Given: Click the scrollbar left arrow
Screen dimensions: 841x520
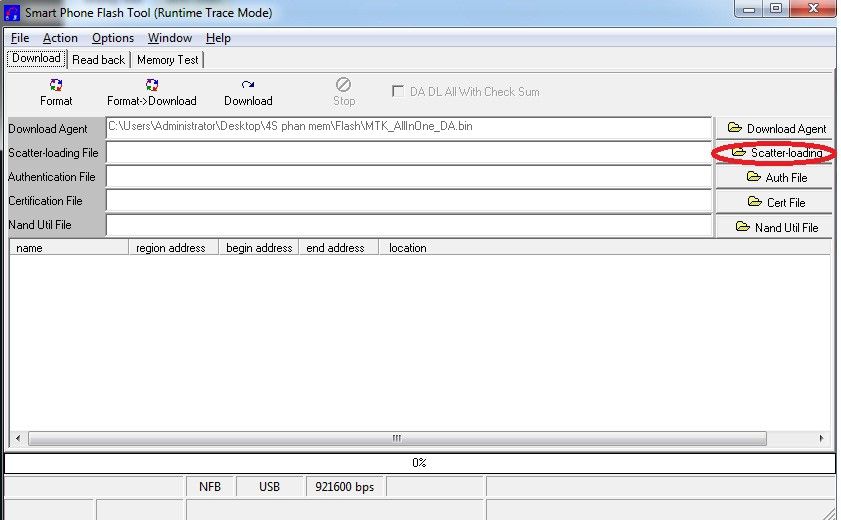Looking at the screenshot, I should coord(18,439).
